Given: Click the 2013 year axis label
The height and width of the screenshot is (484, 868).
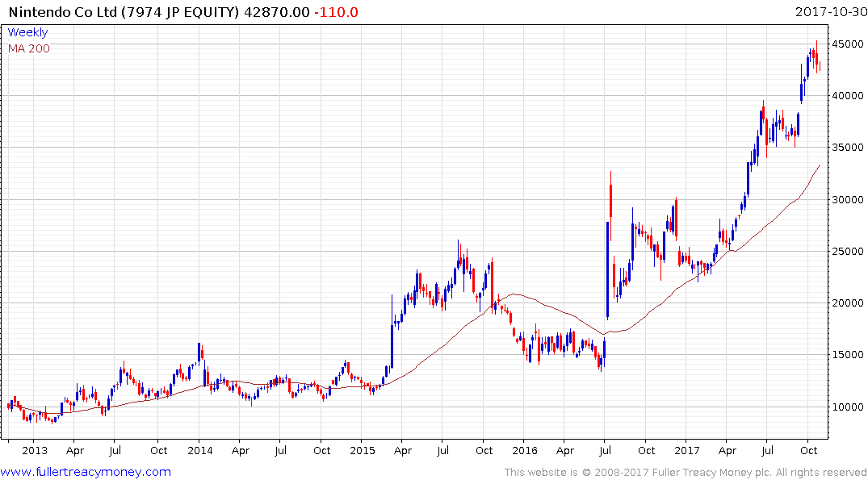Looking at the screenshot, I should (x=35, y=450).
